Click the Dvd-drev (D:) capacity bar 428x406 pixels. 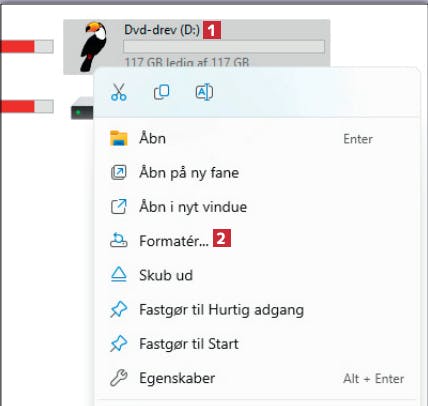click(224, 47)
